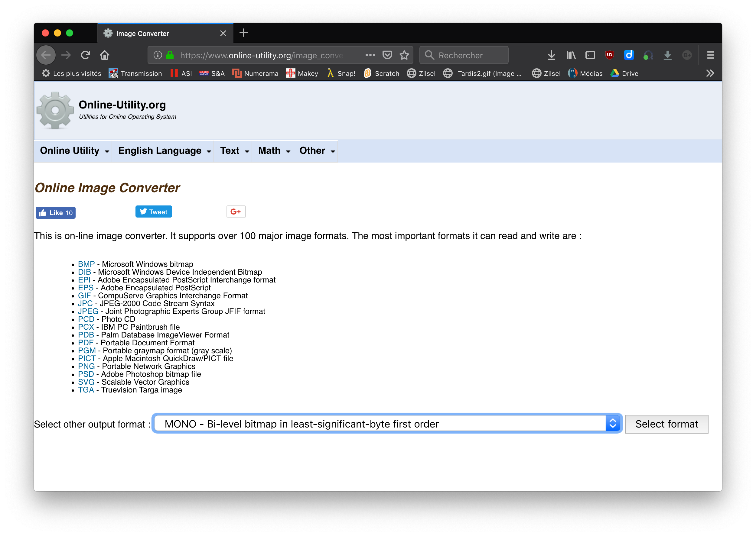Open uBlock Origin extension
Screen dimensions: 756x536
(x=610, y=55)
